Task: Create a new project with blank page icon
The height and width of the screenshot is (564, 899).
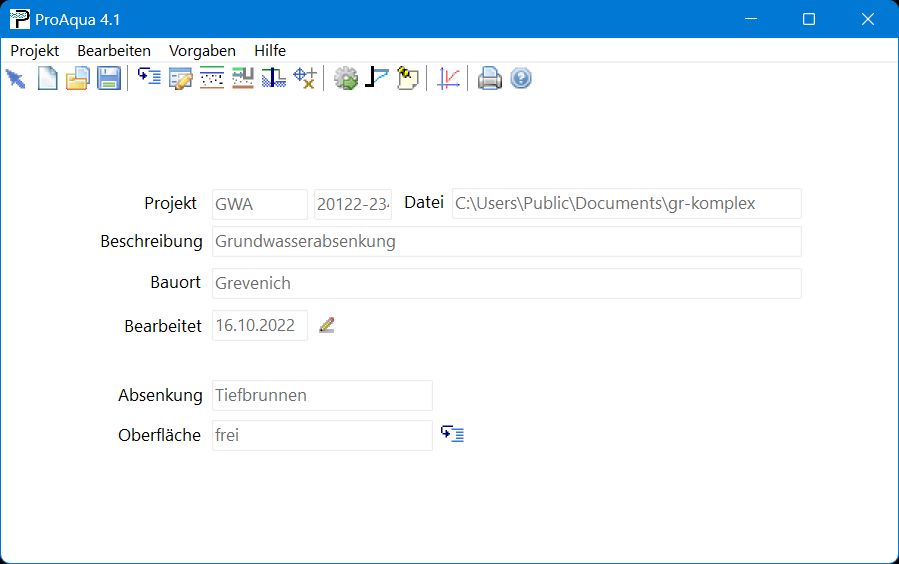Action: (x=47, y=79)
